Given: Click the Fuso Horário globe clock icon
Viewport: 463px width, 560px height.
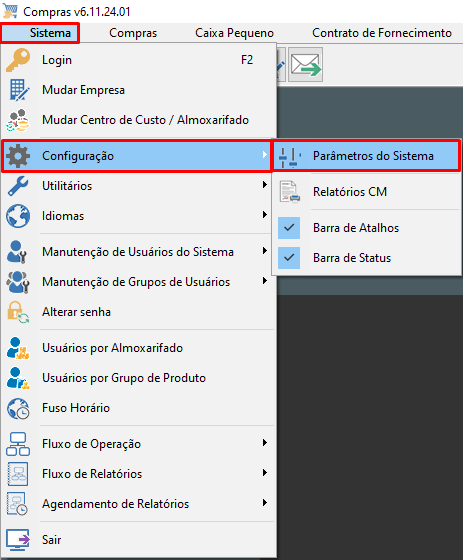Looking at the screenshot, I should pyautogui.click(x=18, y=408).
